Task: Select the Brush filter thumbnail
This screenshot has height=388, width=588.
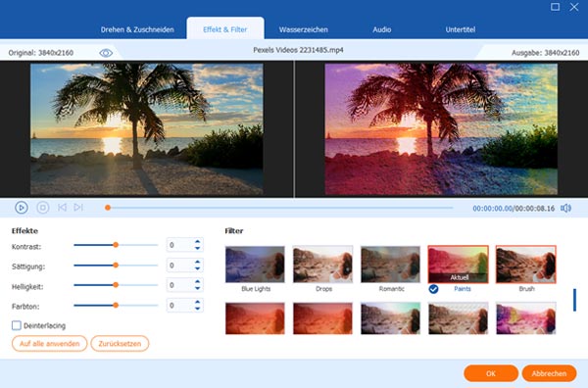Action: pos(525,265)
